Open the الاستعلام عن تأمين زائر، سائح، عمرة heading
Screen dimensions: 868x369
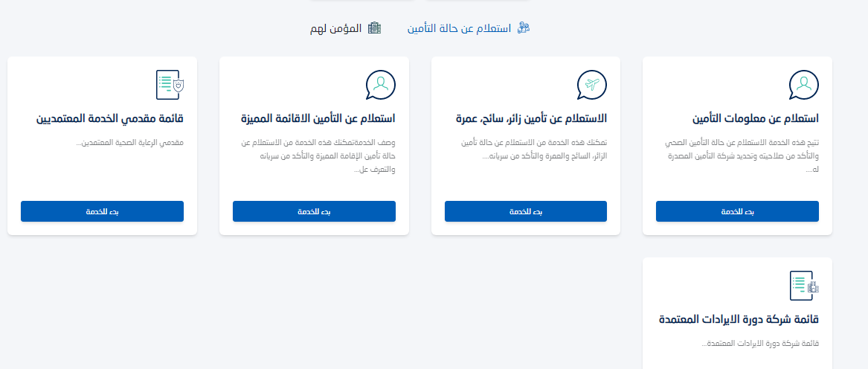pyautogui.click(x=531, y=119)
